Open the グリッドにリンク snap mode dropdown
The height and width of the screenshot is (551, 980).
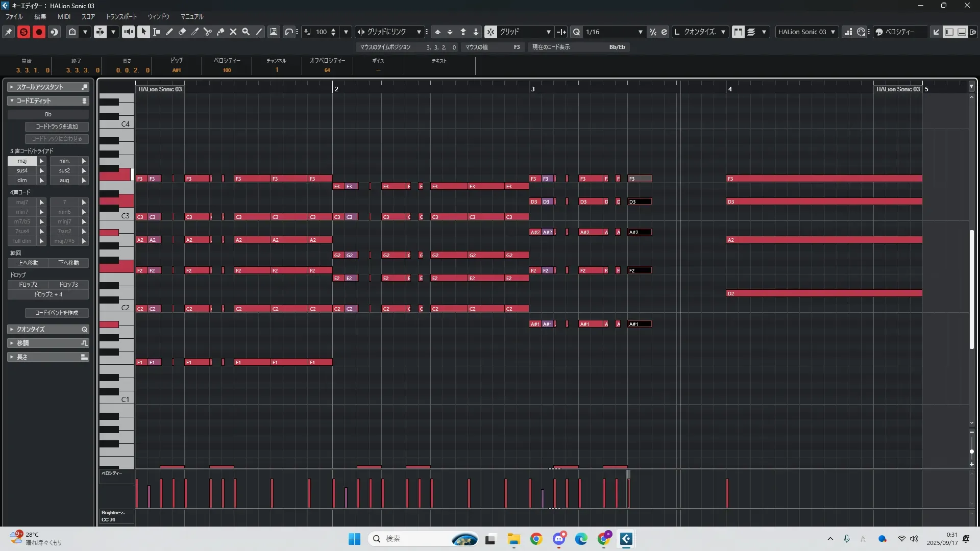tap(419, 32)
